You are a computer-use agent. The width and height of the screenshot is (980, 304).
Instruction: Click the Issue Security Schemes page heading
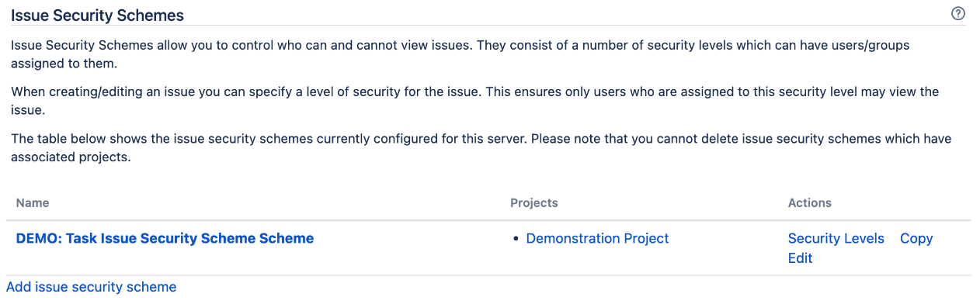coord(97,15)
